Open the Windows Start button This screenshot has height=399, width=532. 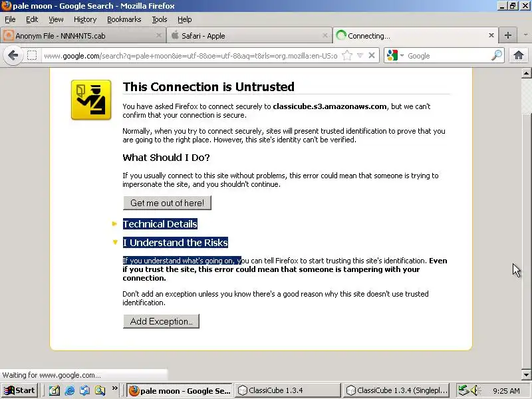(x=19, y=390)
